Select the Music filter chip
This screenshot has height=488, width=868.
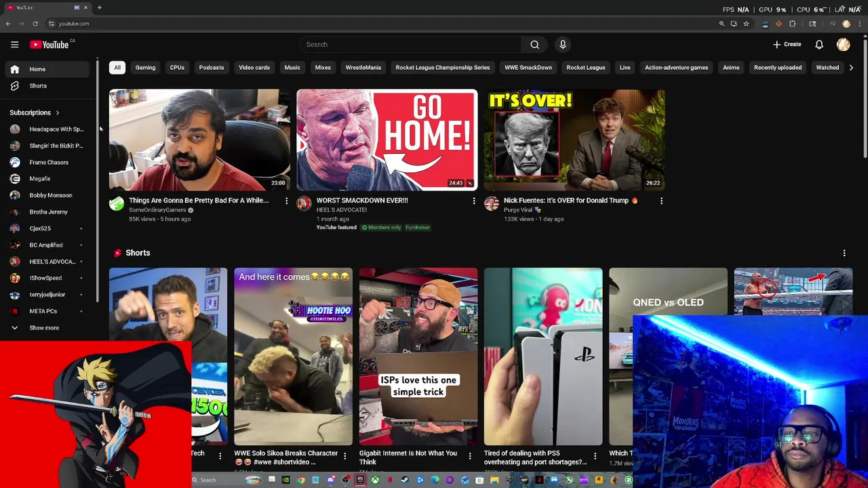pos(292,67)
